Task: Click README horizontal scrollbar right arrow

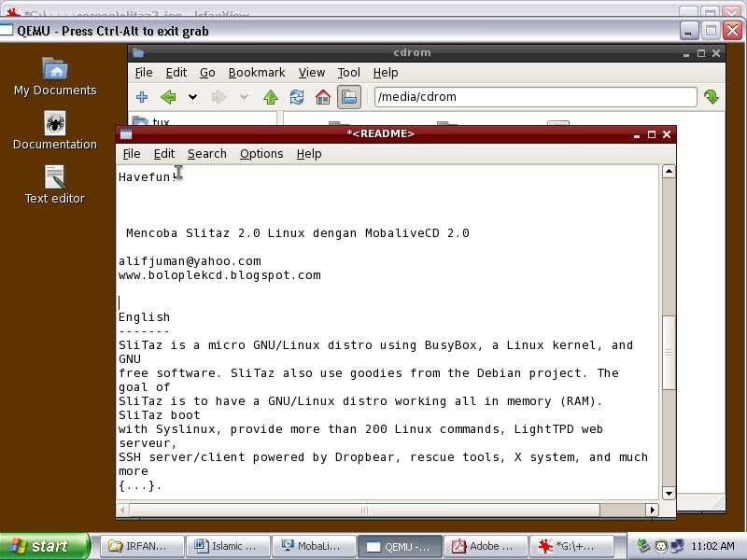Action: [x=652, y=510]
